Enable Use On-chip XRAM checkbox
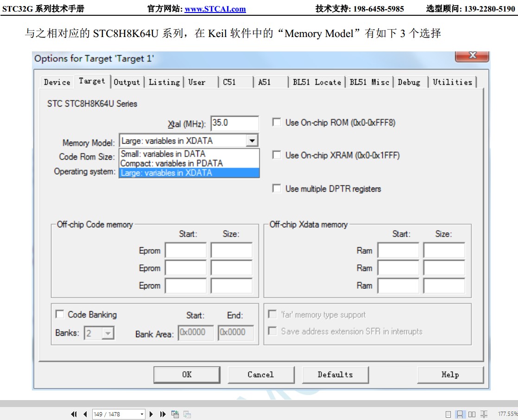 [x=277, y=155]
